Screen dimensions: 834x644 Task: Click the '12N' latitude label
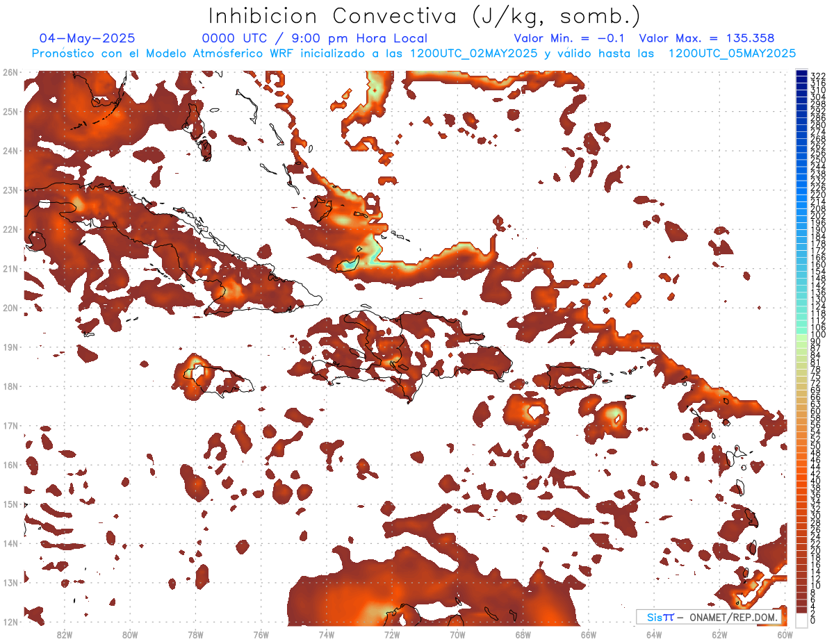point(10,622)
